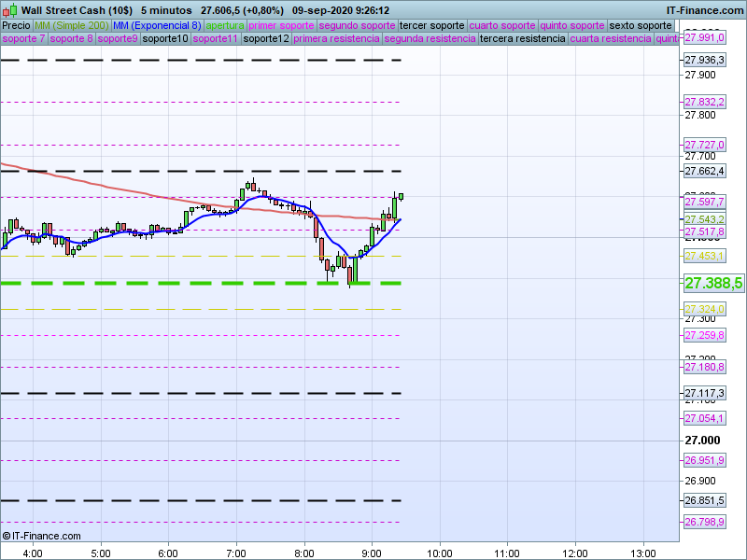Click the 27.727,0 price tag

tap(705, 145)
